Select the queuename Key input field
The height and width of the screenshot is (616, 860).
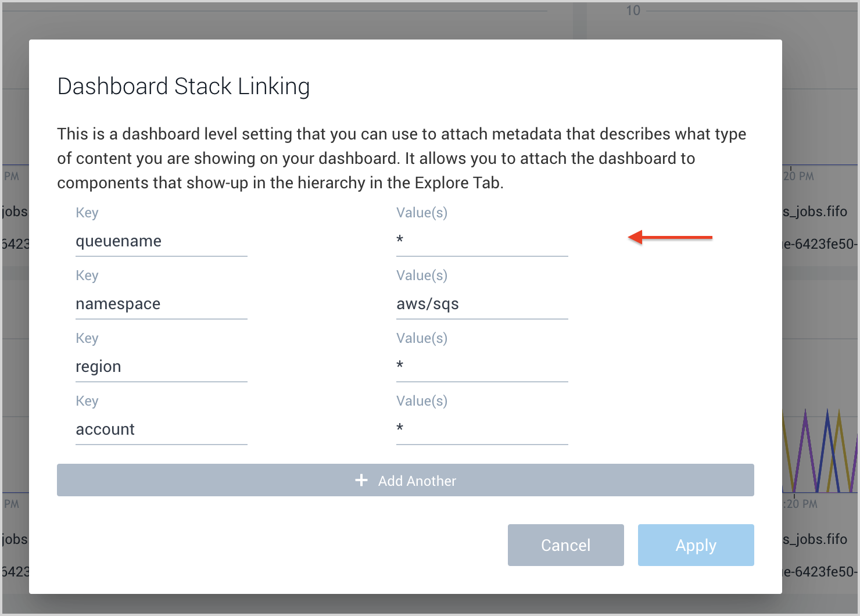pos(161,241)
